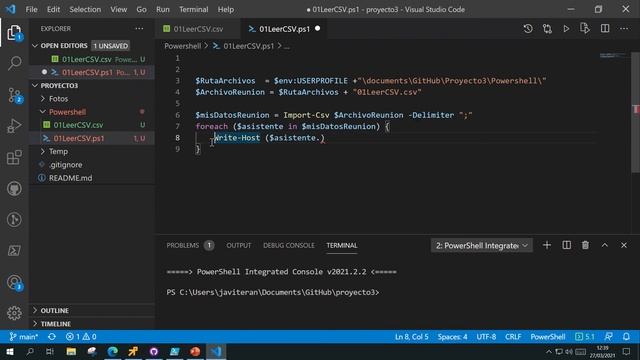The height and width of the screenshot is (360, 640).
Task: Open the Run menu
Action: coord(162,9)
